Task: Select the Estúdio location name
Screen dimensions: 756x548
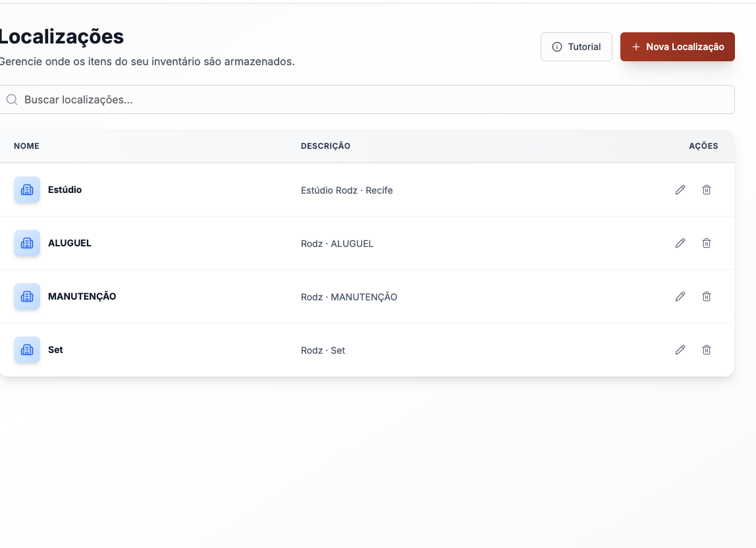Action: (65, 190)
